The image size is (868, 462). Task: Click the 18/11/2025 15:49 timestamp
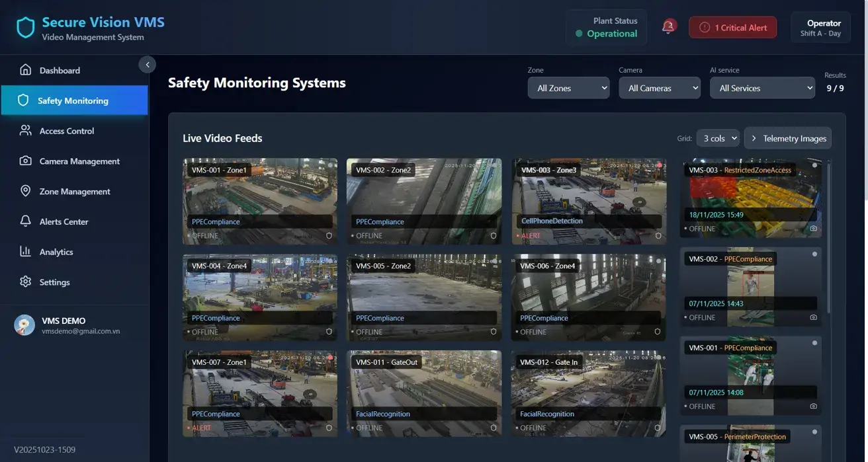[x=716, y=215]
